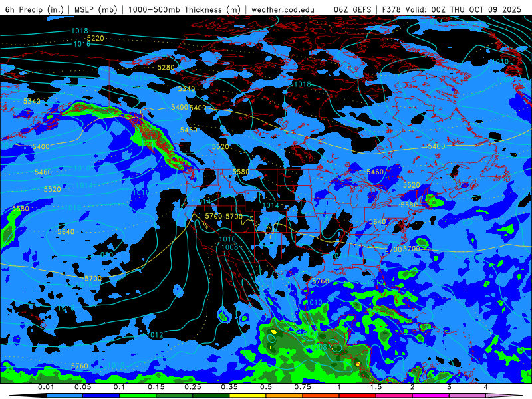Click the bright green 0.1 legend swatch
Screen dimensions: 532x399
[x=138, y=396]
